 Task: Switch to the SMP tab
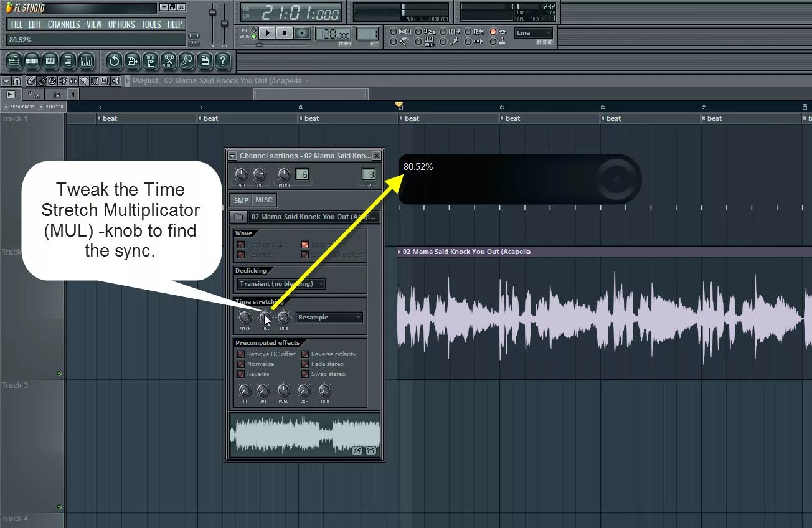(241, 200)
